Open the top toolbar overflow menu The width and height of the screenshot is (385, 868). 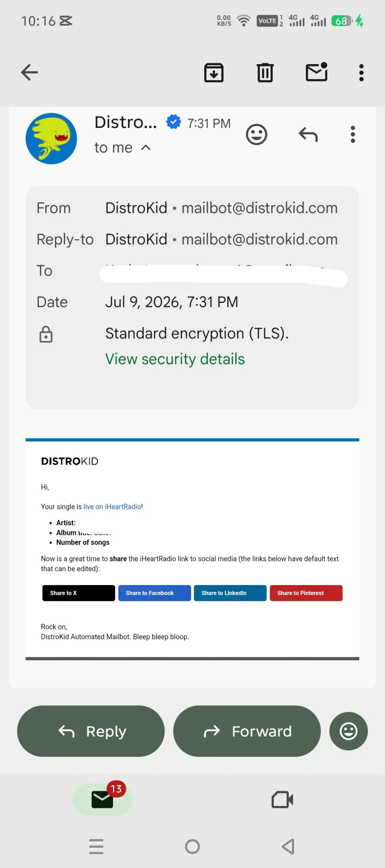pyautogui.click(x=361, y=72)
